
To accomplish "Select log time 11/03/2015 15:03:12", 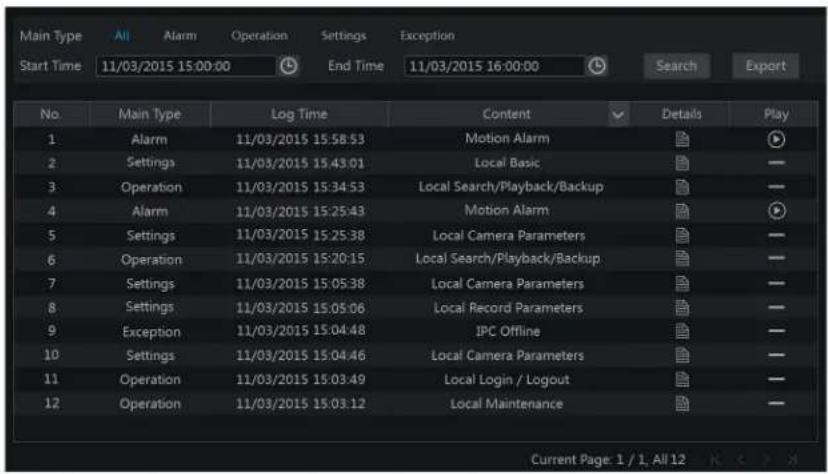I will (300, 404).
